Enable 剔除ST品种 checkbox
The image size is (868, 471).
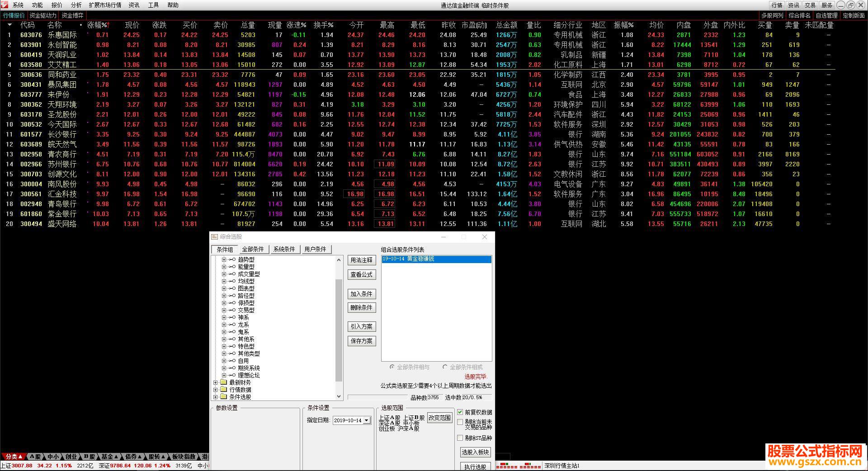460,438
